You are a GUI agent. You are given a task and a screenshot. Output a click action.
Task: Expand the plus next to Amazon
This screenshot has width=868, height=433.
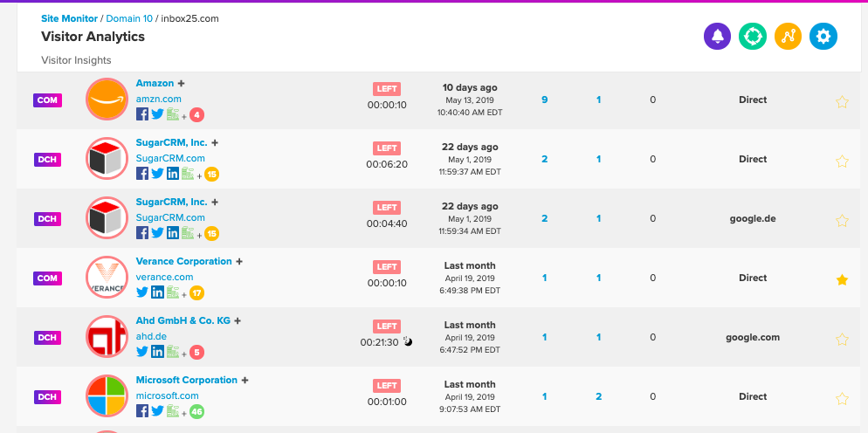pos(181,83)
